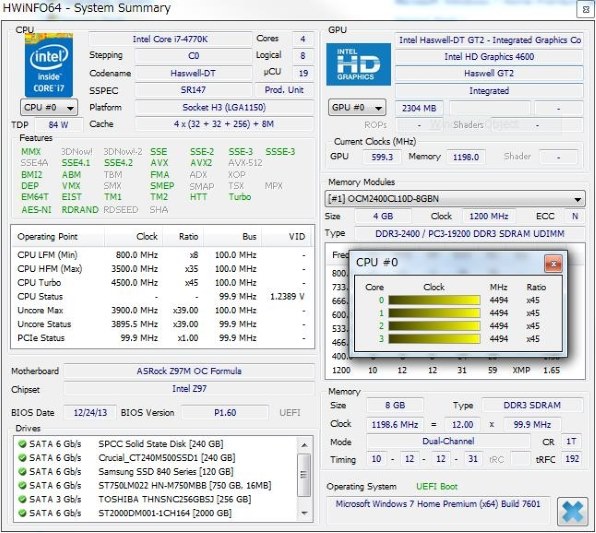Click the Cache 4 x (32 + 32 + 256) + 8M field
The width and height of the screenshot is (596, 533).
[x=224, y=124]
